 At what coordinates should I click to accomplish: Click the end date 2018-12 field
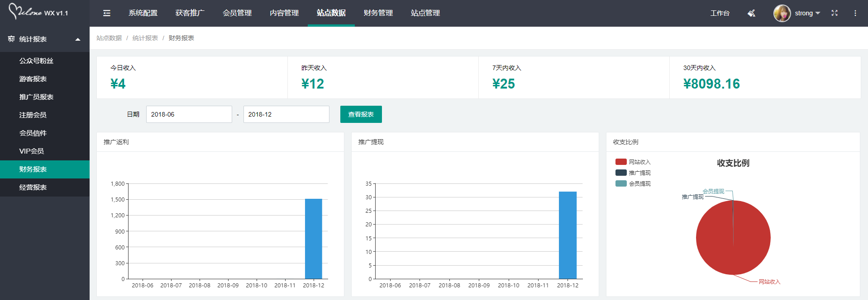[286, 114]
